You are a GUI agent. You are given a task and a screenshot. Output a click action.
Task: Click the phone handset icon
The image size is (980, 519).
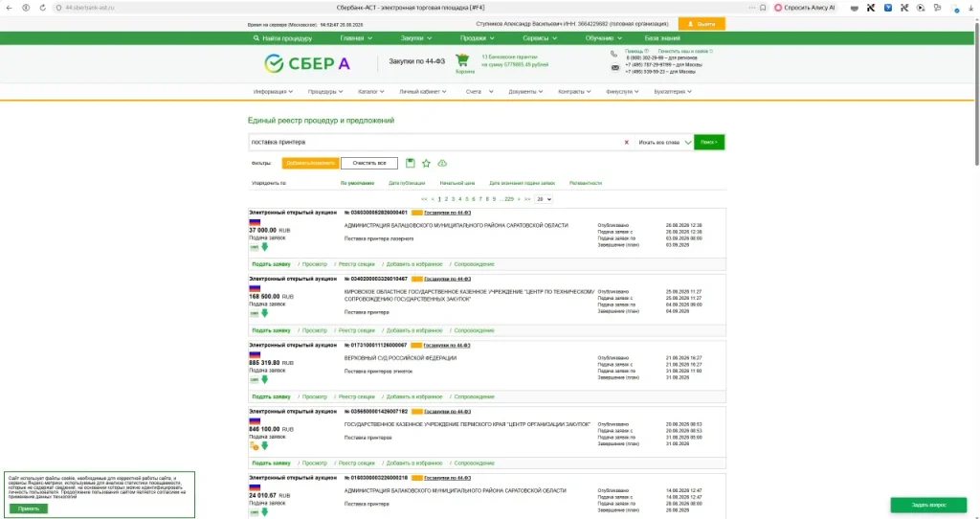(x=613, y=55)
